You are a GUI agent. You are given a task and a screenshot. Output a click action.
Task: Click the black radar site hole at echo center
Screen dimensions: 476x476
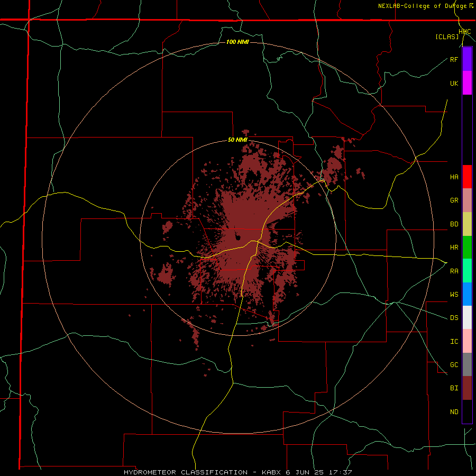click(x=237, y=237)
